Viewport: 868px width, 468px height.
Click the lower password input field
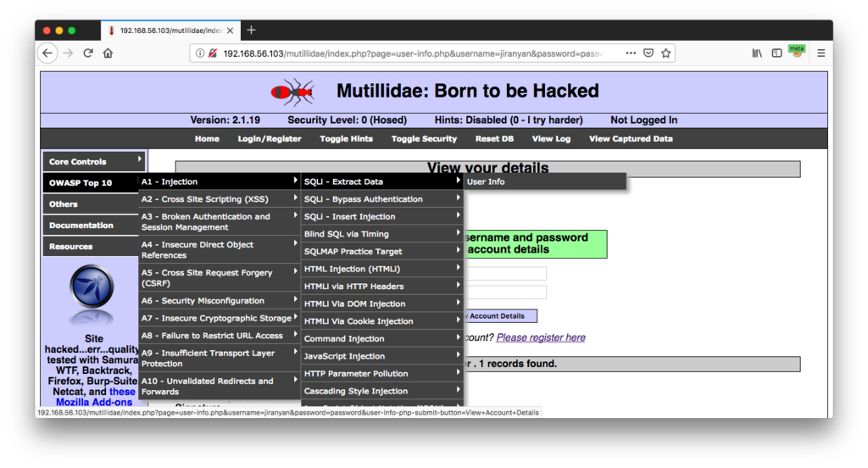pos(505,292)
